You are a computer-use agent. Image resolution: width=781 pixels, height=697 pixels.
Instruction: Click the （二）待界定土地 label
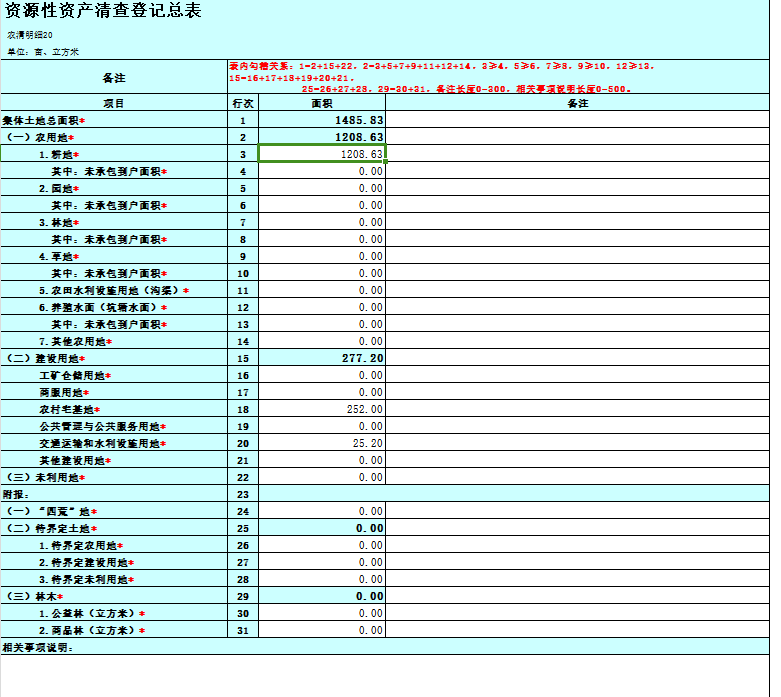(x=51, y=528)
